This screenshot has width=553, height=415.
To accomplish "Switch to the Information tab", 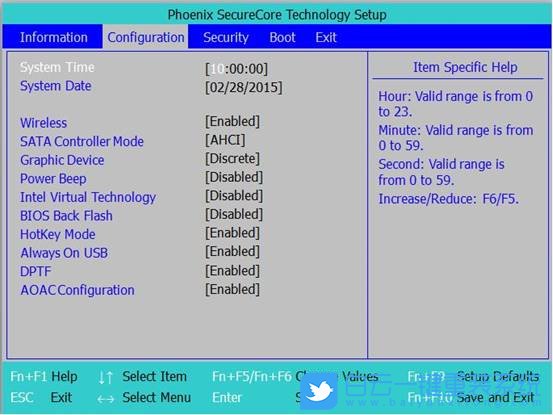I will coord(54,37).
